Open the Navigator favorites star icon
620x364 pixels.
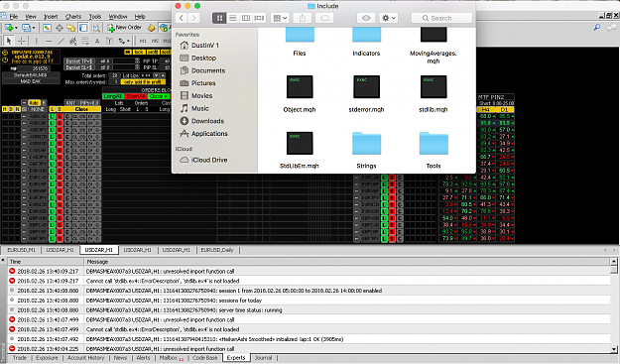click(71, 28)
